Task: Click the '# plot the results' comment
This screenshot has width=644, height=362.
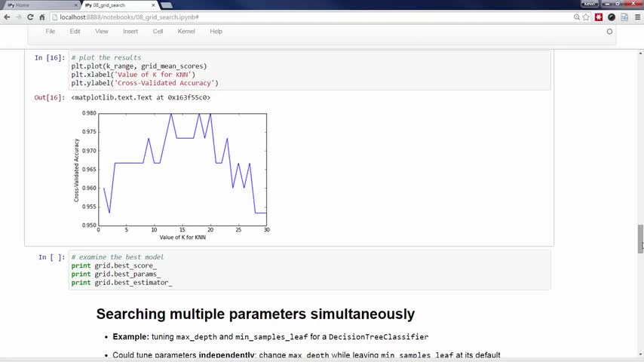Action: point(106,57)
